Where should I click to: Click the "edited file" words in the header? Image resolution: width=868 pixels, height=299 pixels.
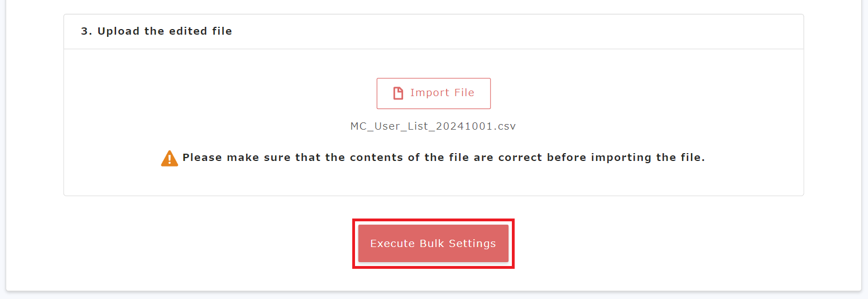[x=198, y=31]
